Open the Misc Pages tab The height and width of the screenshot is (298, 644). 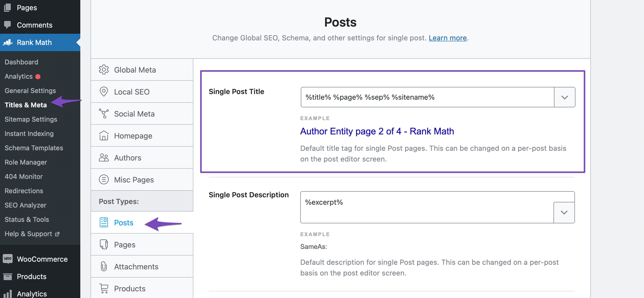[142, 180]
